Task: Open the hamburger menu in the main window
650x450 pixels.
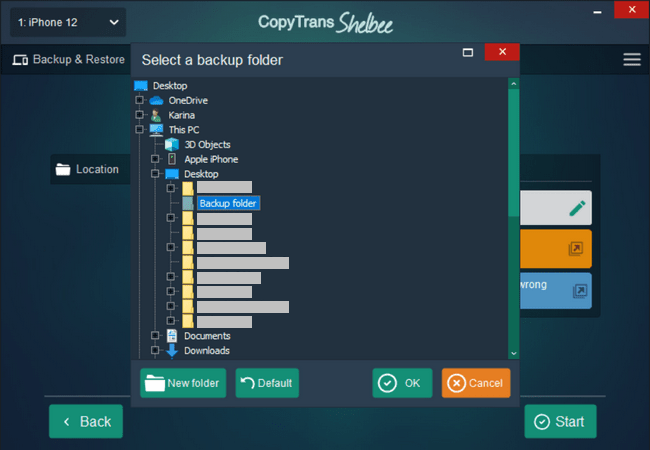Action: (x=632, y=59)
